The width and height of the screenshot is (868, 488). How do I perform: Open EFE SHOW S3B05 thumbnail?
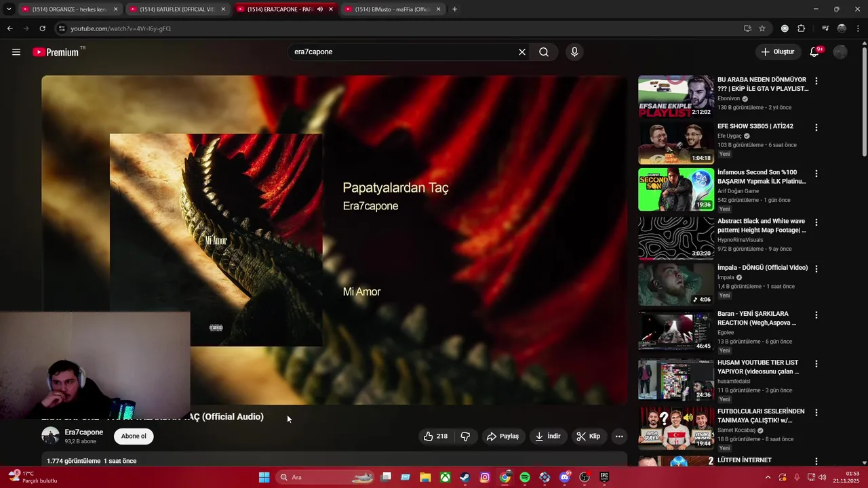675,143
